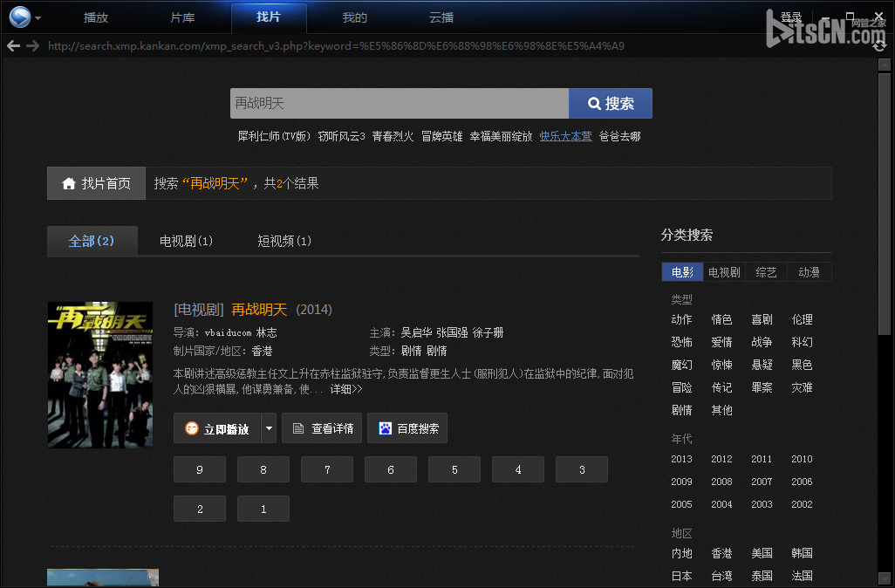Play episode 9
Viewport: 895px width, 588px height.
pos(200,469)
